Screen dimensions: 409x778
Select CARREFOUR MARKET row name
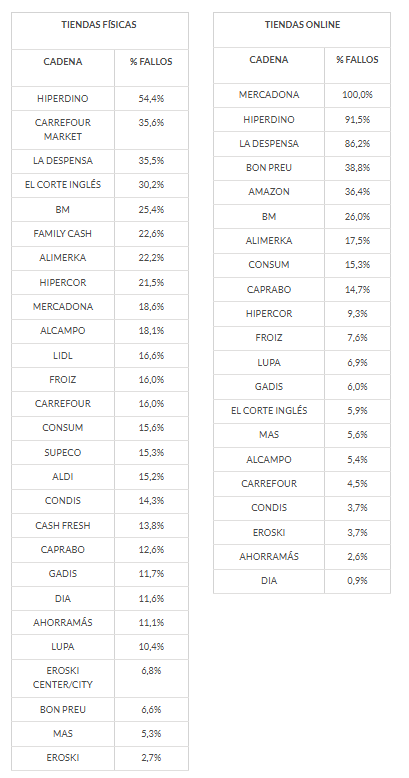[63, 130]
